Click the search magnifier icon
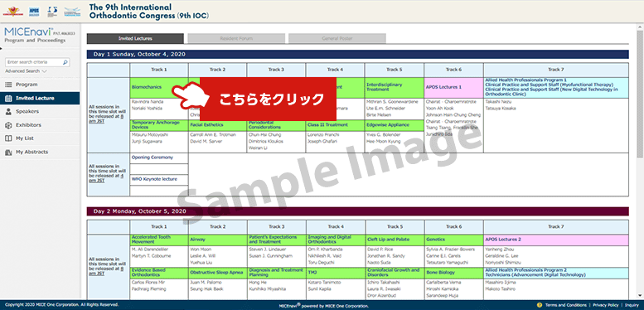The height and width of the screenshot is (310, 644). click(x=65, y=62)
